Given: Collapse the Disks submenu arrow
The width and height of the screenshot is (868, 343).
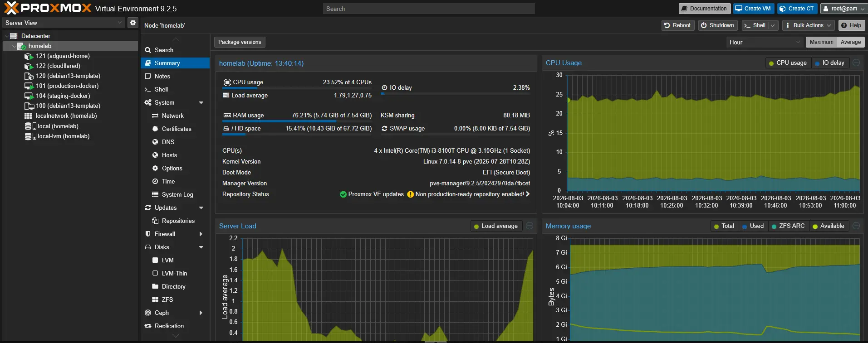Looking at the screenshot, I should (201, 247).
